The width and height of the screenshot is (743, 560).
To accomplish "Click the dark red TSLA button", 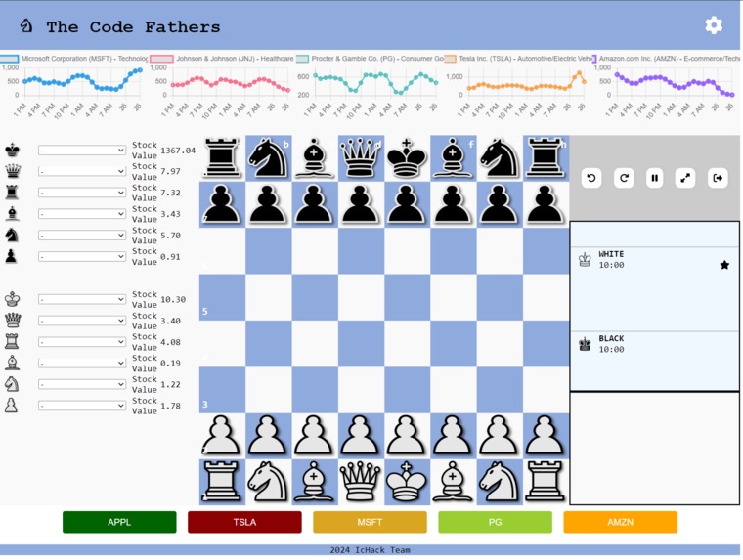I will (x=244, y=522).
